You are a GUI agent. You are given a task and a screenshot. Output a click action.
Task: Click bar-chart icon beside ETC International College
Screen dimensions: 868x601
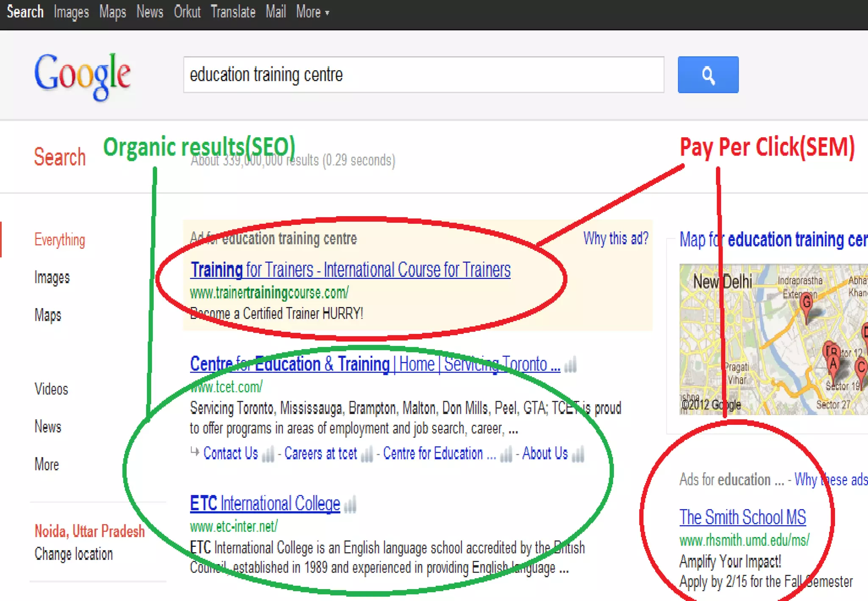pos(350,504)
